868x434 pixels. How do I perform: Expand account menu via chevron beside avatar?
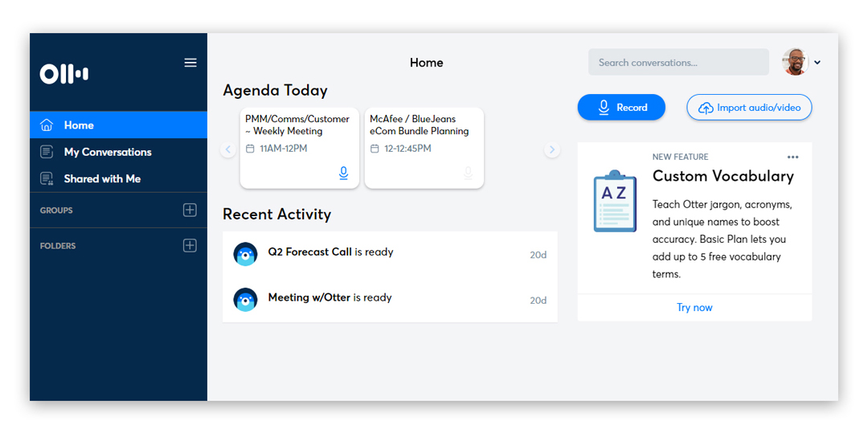[x=817, y=63]
